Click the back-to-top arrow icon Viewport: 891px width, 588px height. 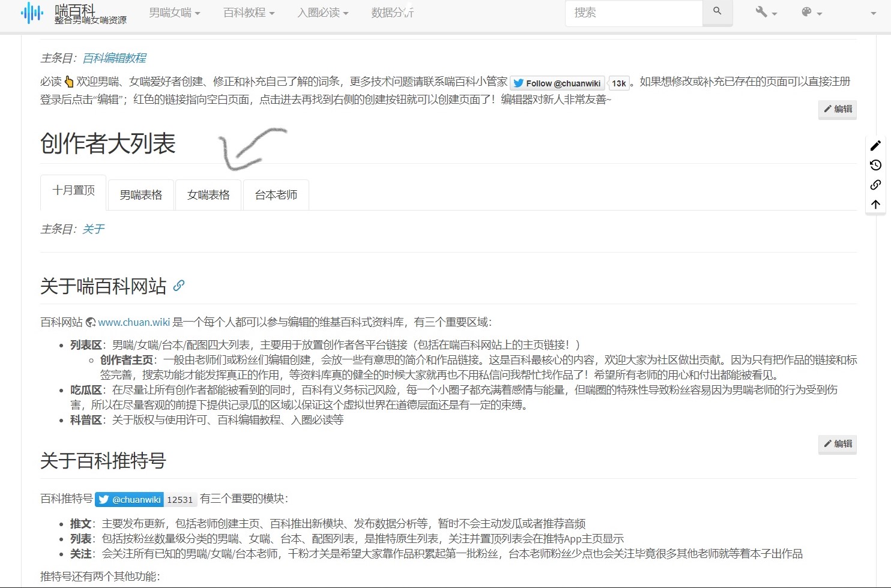[875, 205]
